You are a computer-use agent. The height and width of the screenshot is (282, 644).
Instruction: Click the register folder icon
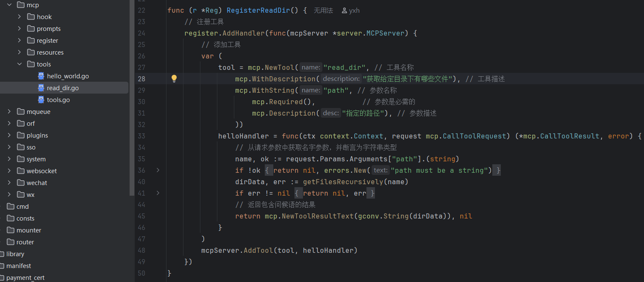click(x=31, y=41)
